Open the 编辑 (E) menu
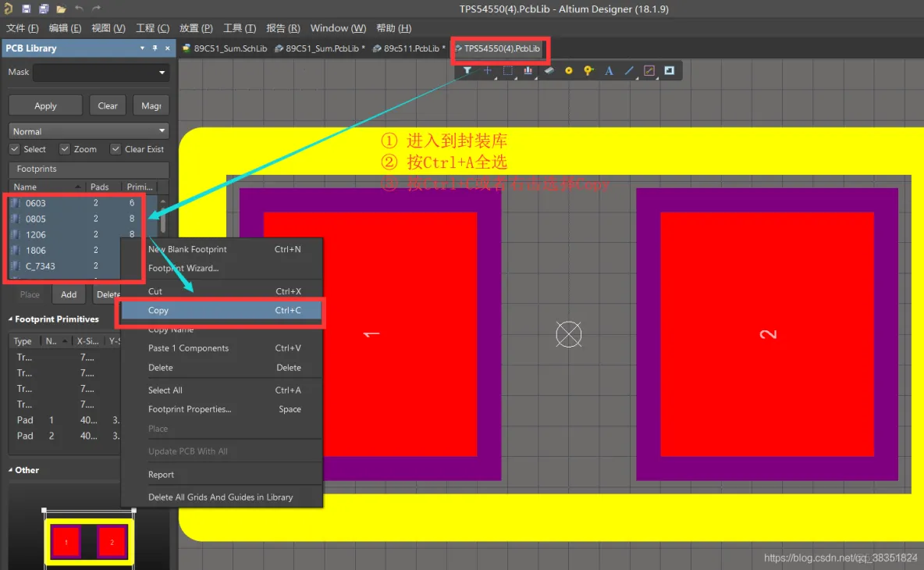 click(x=65, y=28)
